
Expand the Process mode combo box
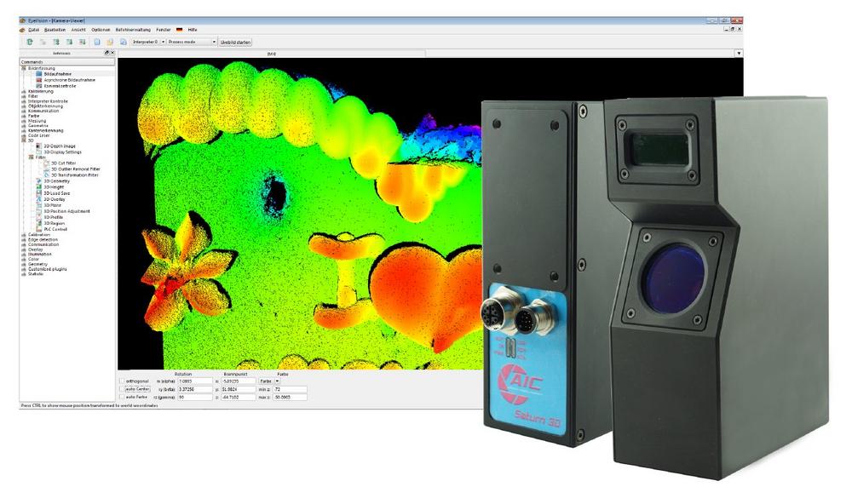point(191,41)
